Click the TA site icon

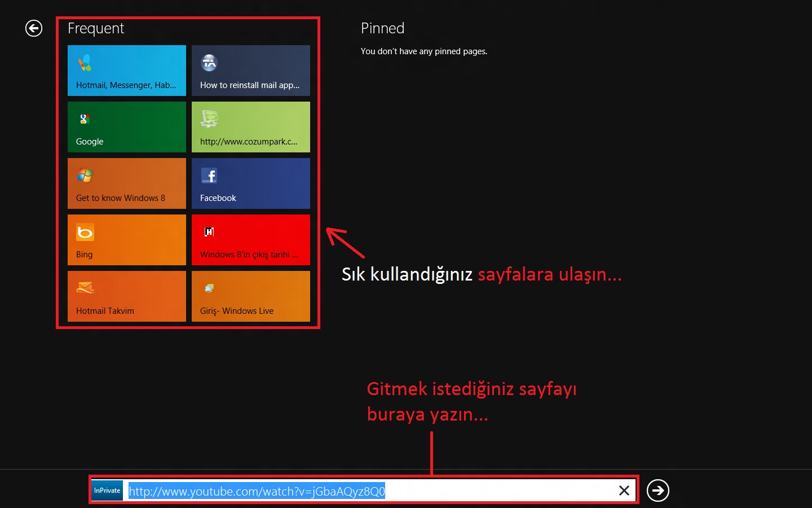pyautogui.click(x=209, y=63)
